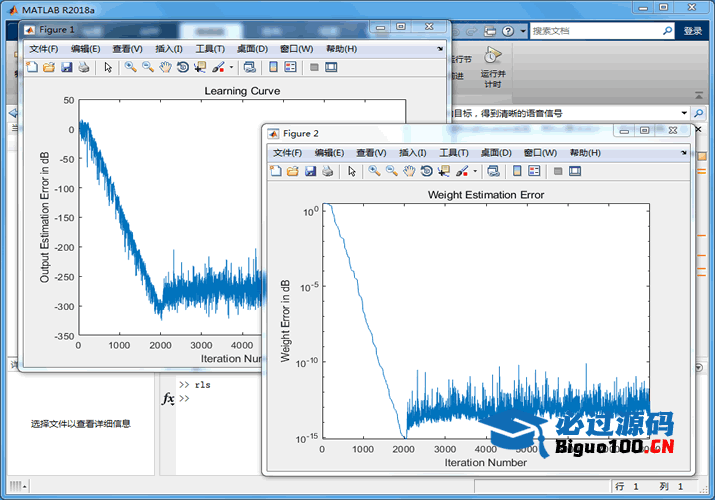This screenshot has height=500, width=715.
Task: Click 运行并计时 Run and Time button
Action: (493, 67)
